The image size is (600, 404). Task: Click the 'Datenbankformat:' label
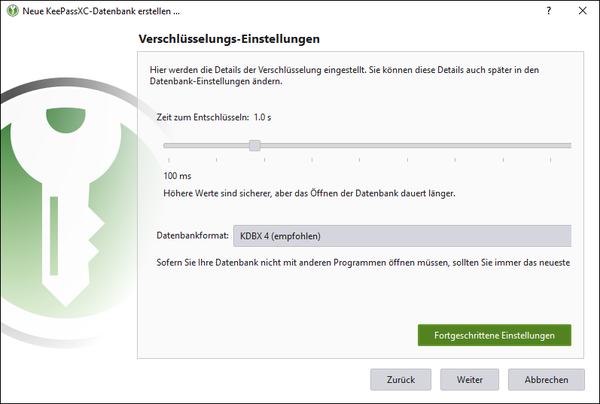[x=192, y=235]
